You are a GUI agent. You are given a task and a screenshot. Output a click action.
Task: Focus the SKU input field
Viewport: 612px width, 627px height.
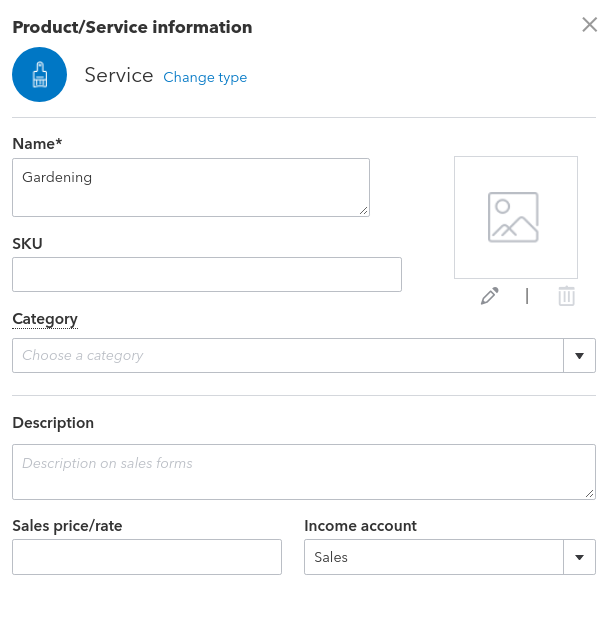(x=206, y=274)
